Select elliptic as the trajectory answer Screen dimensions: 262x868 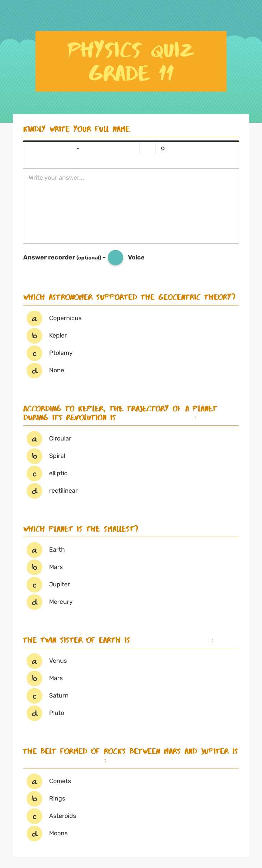[34, 473]
